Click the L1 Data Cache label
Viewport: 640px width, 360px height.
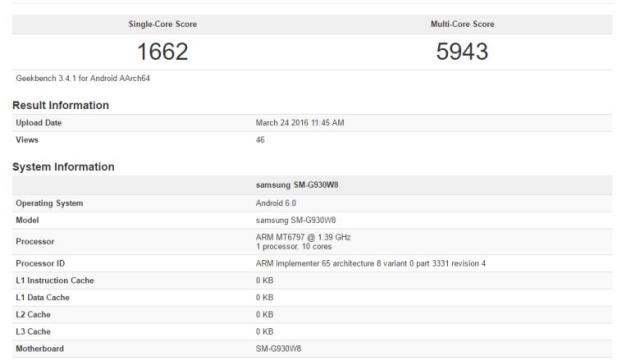(42, 298)
